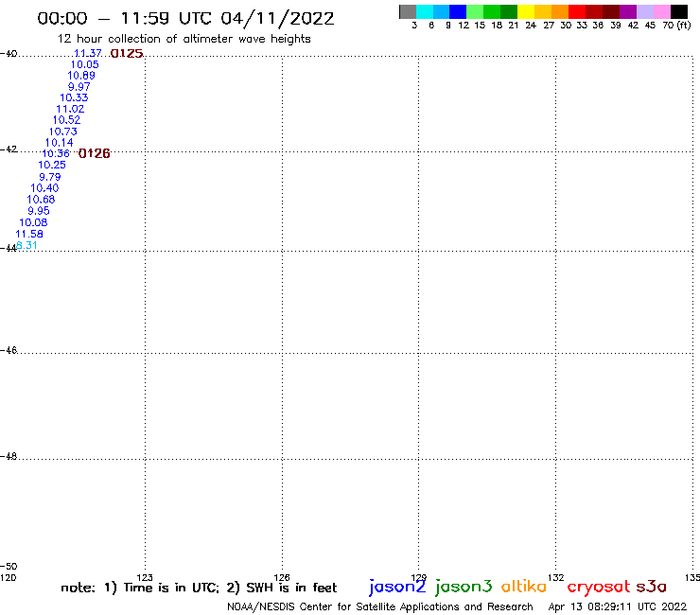The width and height of the screenshot is (700, 615).
Task: Click the 9.79 wave height reading
Action: pyautogui.click(x=49, y=177)
